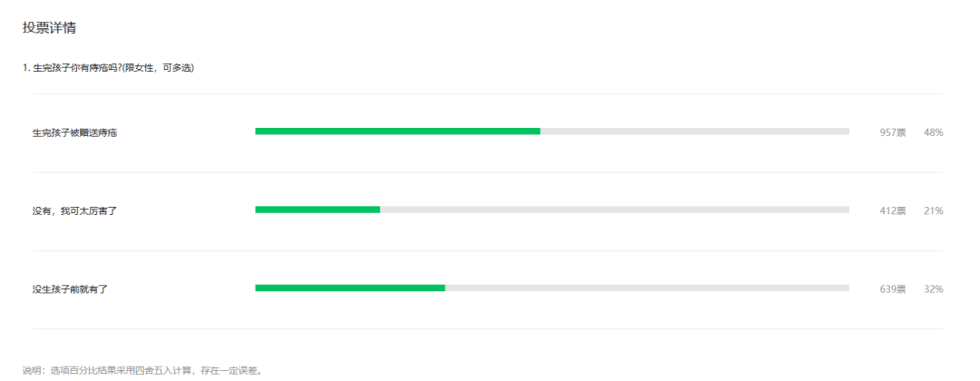The image size is (980, 381).
Task: Click the 32% percentage
Action: pyautogui.click(x=933, y=289)
